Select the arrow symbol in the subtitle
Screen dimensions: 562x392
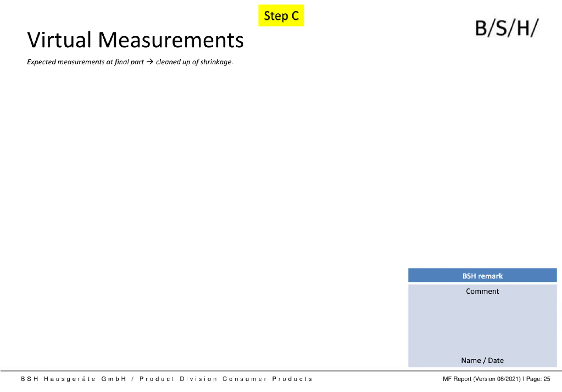click(150, 62)
